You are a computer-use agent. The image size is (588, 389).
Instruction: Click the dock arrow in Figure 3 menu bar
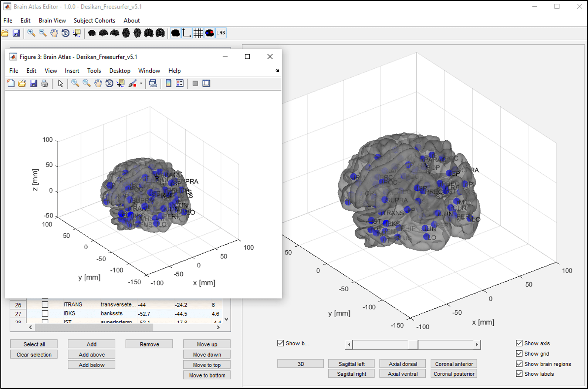click(x=277, y=71)
